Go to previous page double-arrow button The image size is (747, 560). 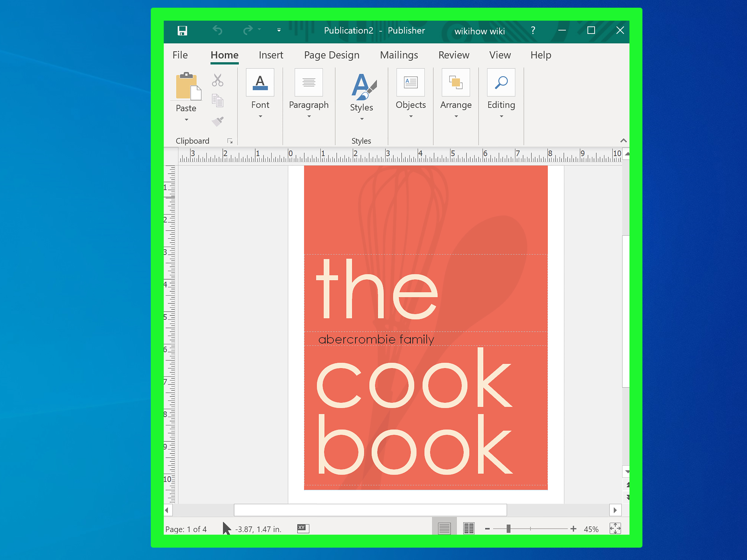[627, 485]
